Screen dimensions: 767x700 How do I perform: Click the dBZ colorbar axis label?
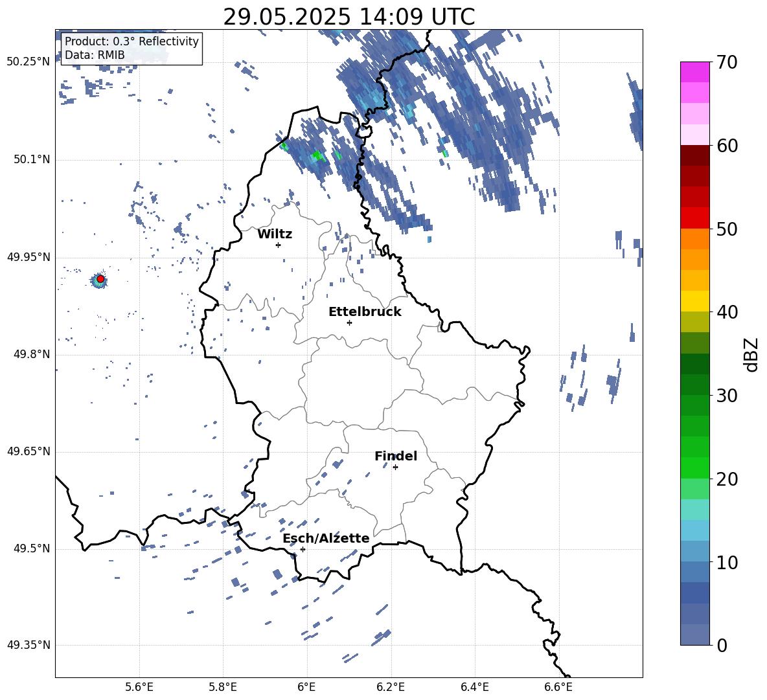click(752, 354)
